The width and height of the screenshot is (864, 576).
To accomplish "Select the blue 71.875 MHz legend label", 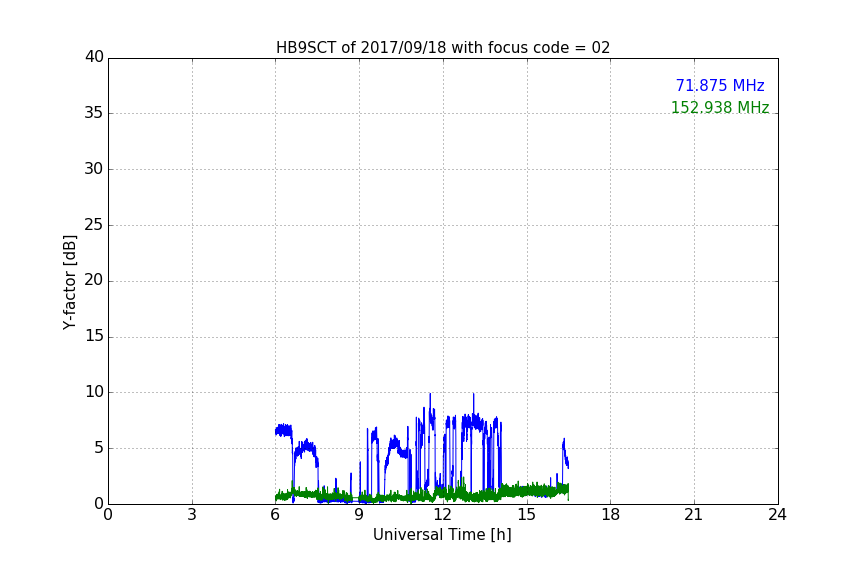I will click(x=720, y=85).
